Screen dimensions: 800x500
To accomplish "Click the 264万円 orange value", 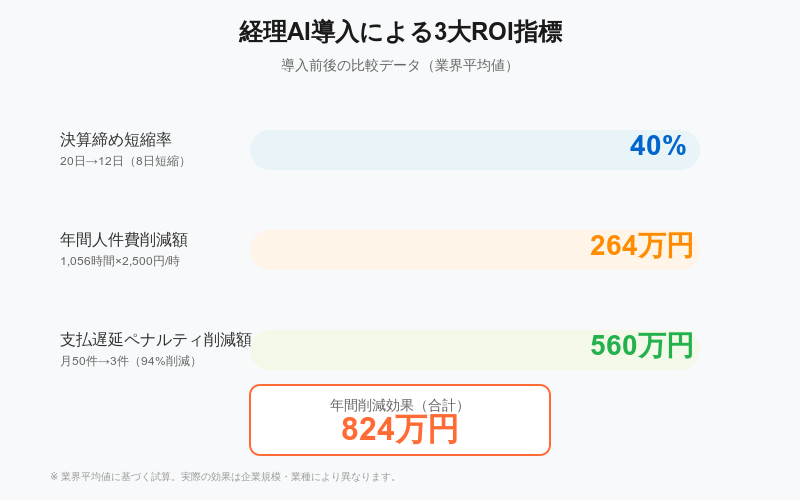I will 641,245.
